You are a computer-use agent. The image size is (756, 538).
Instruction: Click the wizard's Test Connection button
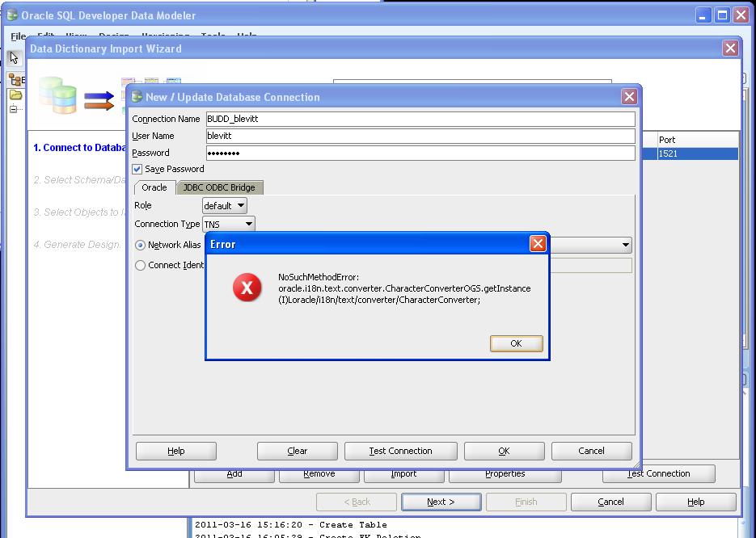point(659,474)
